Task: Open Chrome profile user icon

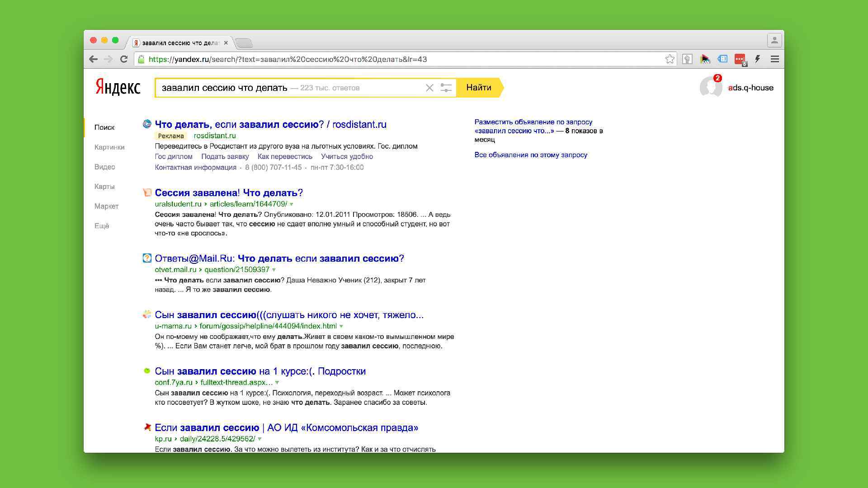Action: click(x=774, y=40)
